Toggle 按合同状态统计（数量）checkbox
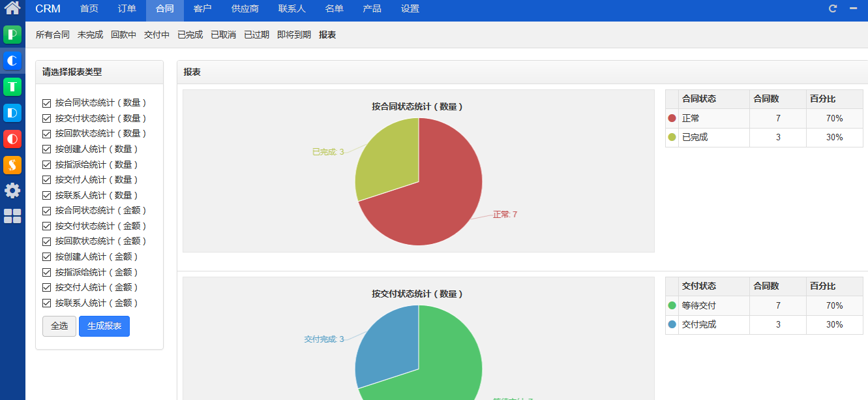Image resolution: width=868 pixels, height=400 pixels. (46, 103)
